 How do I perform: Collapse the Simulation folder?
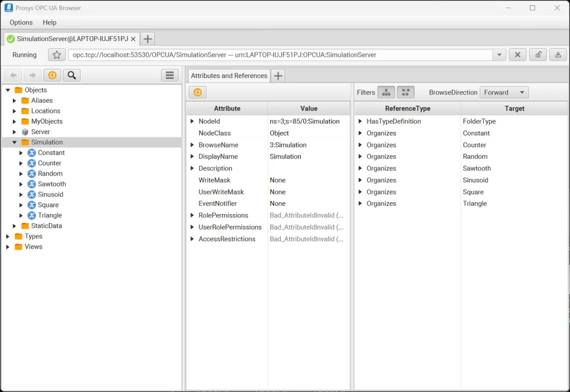[x=15, y=142]
